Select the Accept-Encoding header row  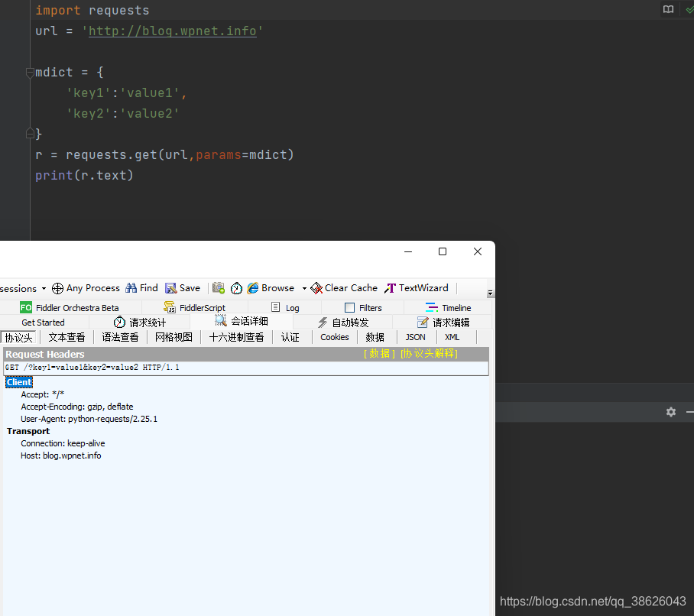[x=77, y=407]
